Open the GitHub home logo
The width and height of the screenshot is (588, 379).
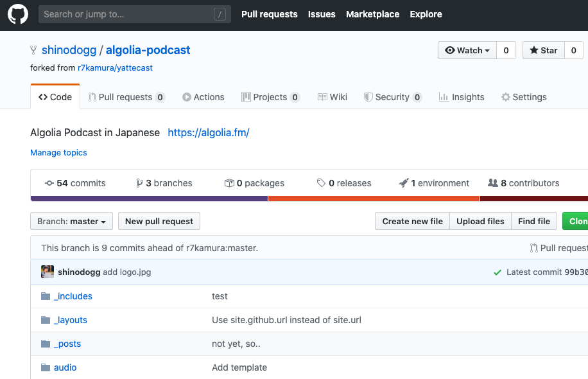[18, 14]
